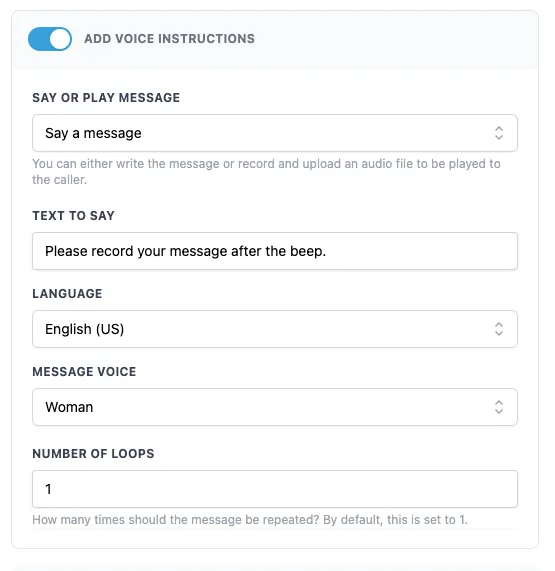Expand the Message Voice dropdown showing Woman
The width and height of the screenshot is (555, 571).
[x=275, y=407]
